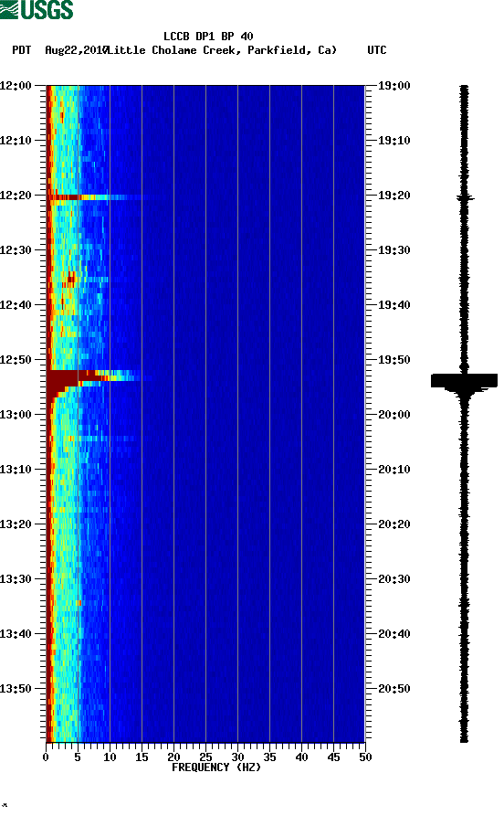
Task: Click the '20:00' UTC time label
Action: [394, 415]
